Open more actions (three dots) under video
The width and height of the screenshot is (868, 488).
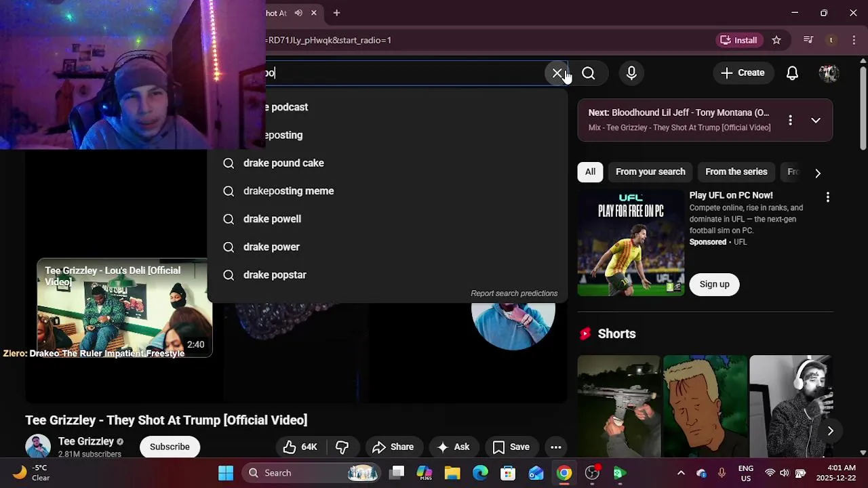pos(555,447)
